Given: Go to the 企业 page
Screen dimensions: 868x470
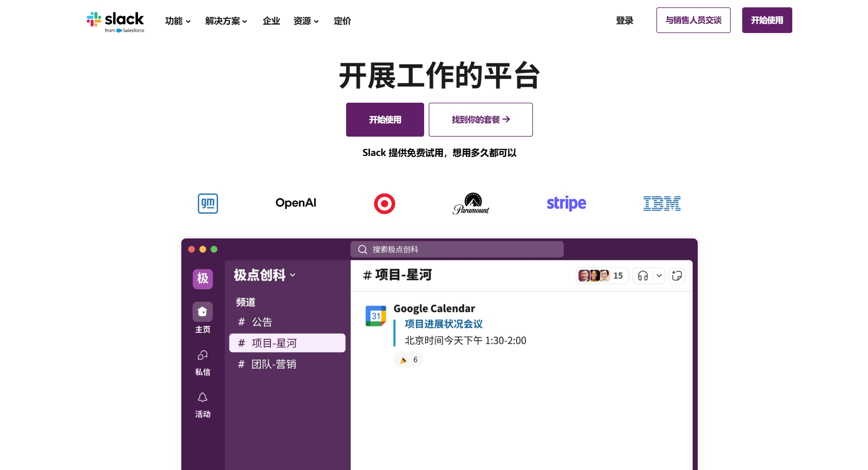Looking at the screenshot, I should 271,21.
